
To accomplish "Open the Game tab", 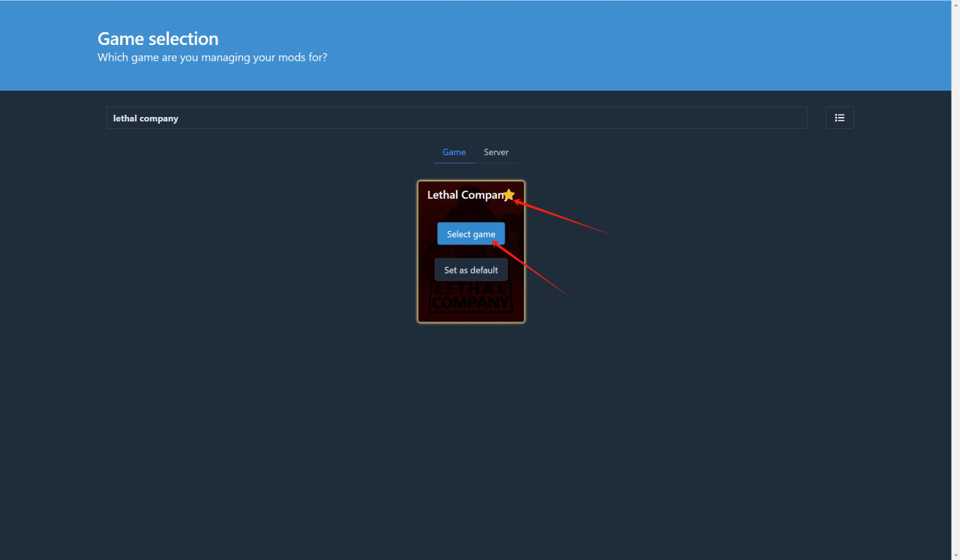I will pyautogui.click(x=454, y=152).
